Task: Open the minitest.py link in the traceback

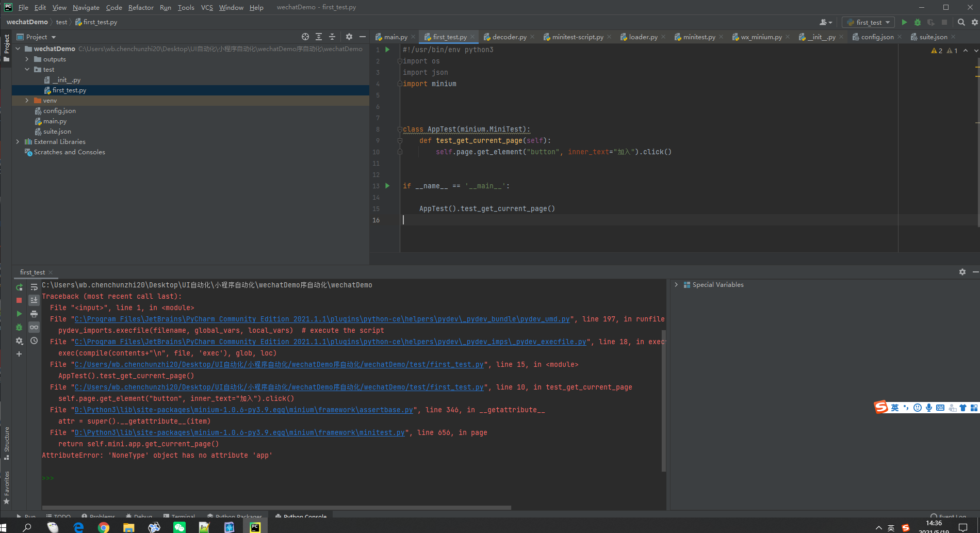Action: point(240,432)
